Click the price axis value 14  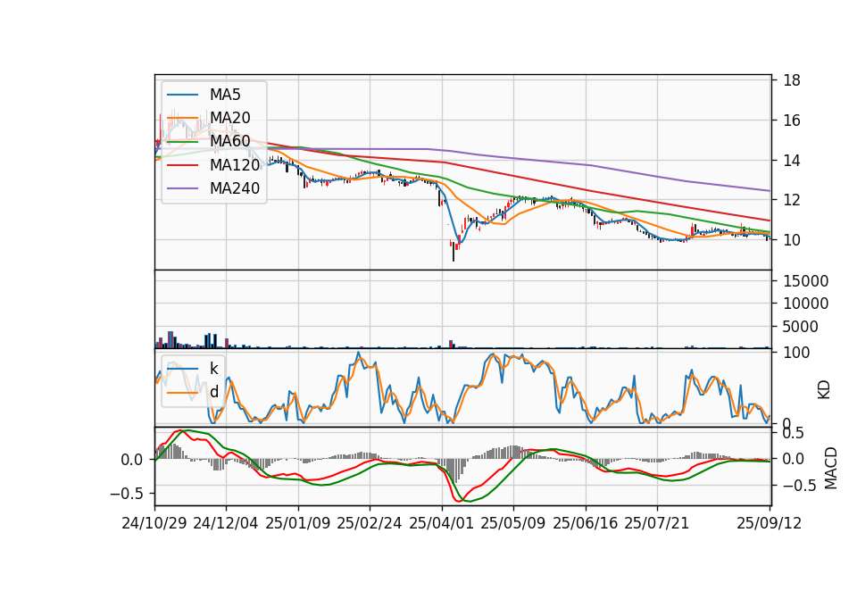tap(792, 161)
